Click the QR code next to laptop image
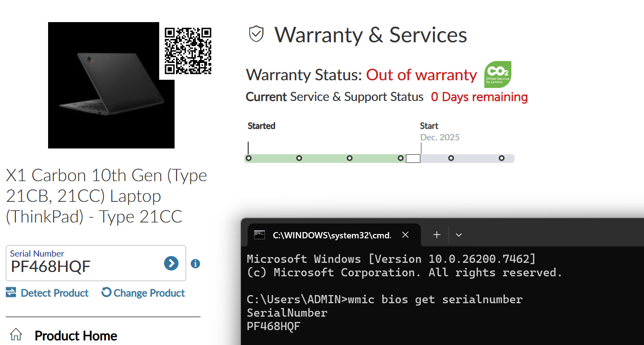644x345 pixels. click(x=188, y=51)
